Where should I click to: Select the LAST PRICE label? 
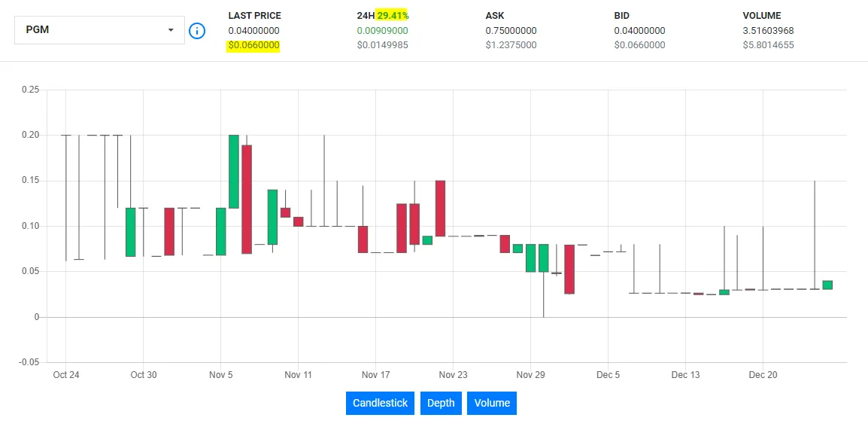(x=255, y=16)
